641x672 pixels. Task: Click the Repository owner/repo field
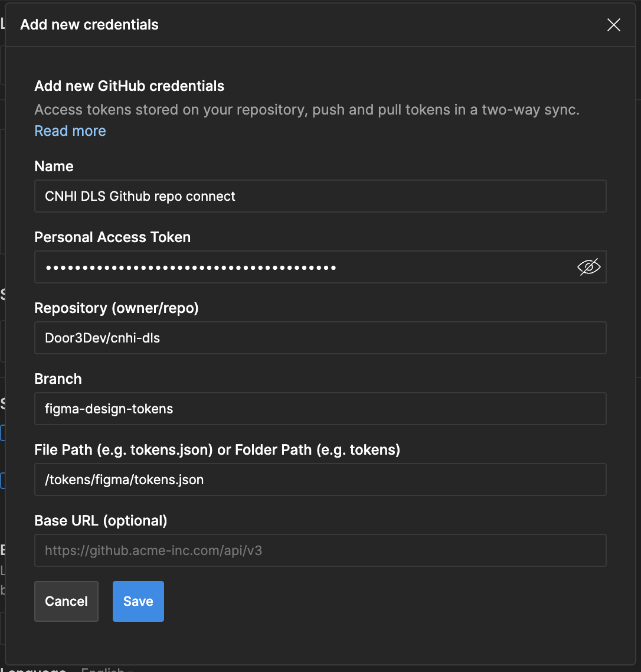click(x=320, y=338)
